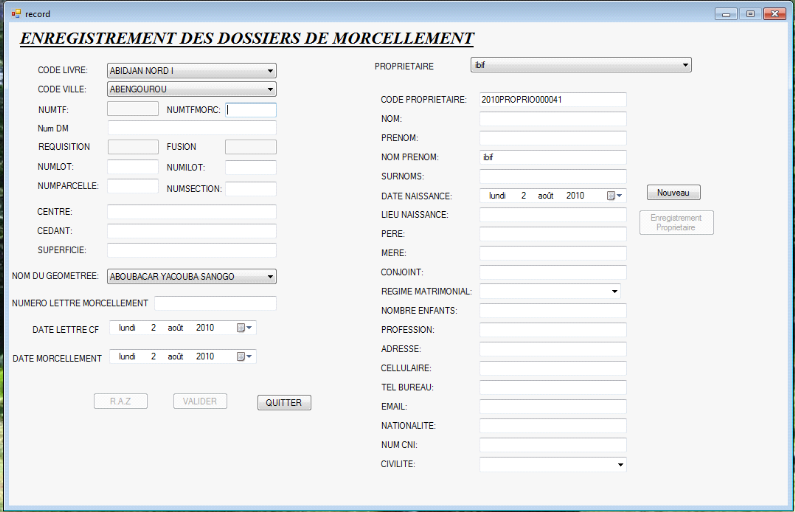795x512 pixels.
Task: Select the month août in DATE MORCELLEMENT
Action: point(175,357)
